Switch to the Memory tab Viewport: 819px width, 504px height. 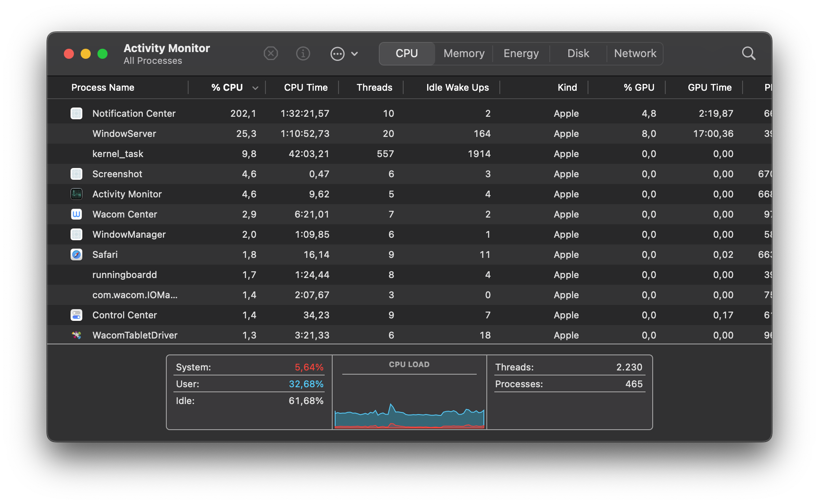click(464, 54)
